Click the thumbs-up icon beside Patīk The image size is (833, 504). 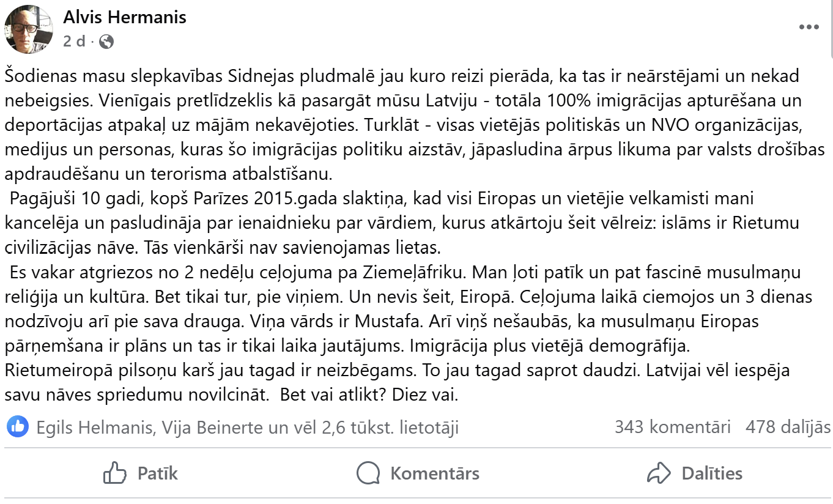(115, 473)
